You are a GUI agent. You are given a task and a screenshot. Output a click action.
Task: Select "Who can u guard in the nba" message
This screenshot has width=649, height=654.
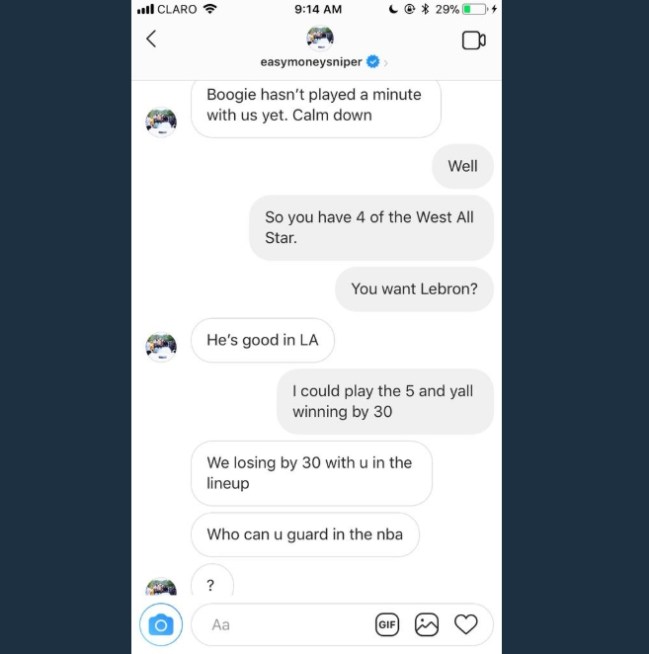point(305,534)
